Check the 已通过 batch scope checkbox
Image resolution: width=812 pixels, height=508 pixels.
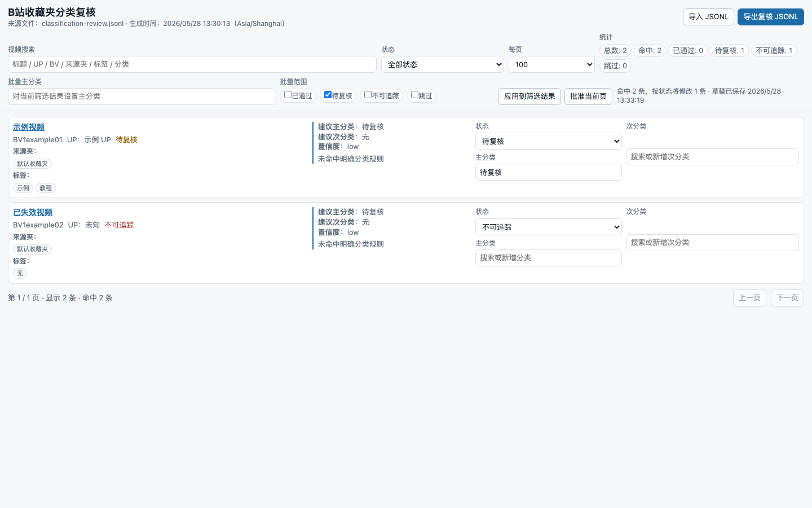[288, 95]
